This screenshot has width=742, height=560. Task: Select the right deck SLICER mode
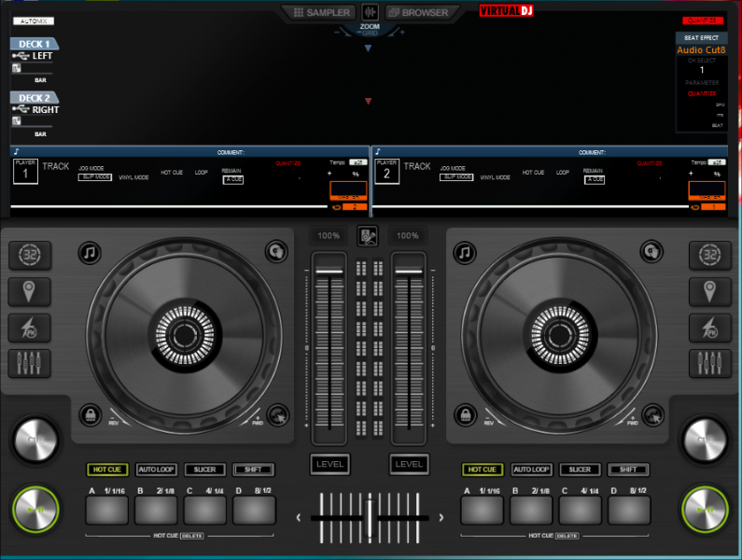pos(581,469)
